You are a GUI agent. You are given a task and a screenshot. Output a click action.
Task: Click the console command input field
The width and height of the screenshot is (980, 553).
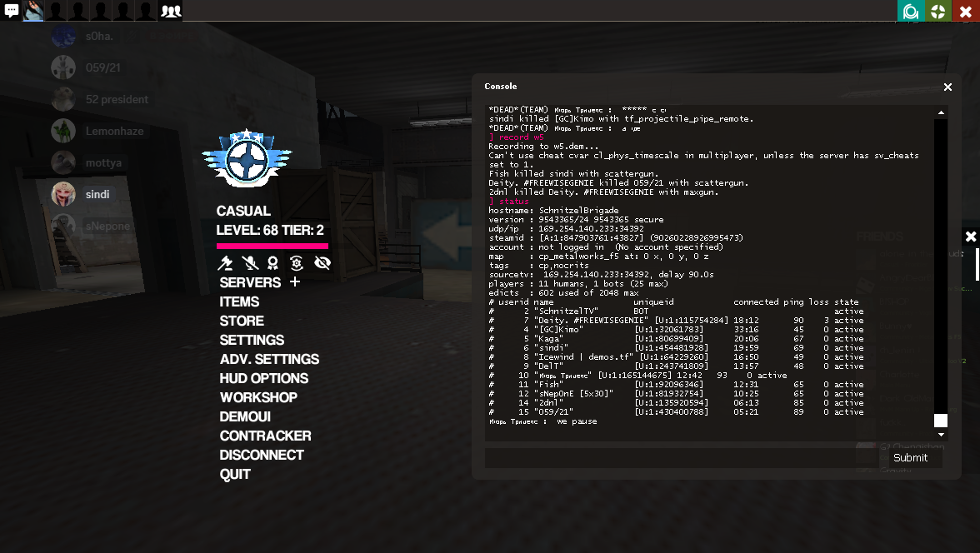(679, 458)
